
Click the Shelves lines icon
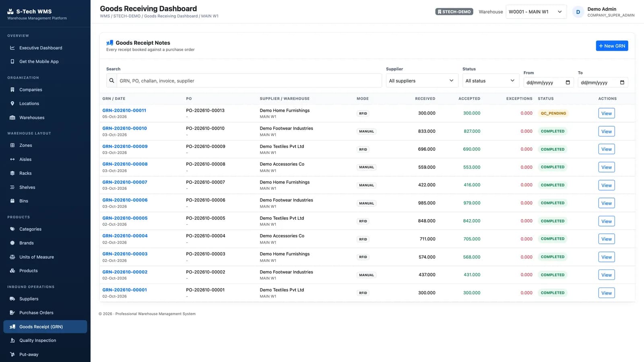[12, 187]
